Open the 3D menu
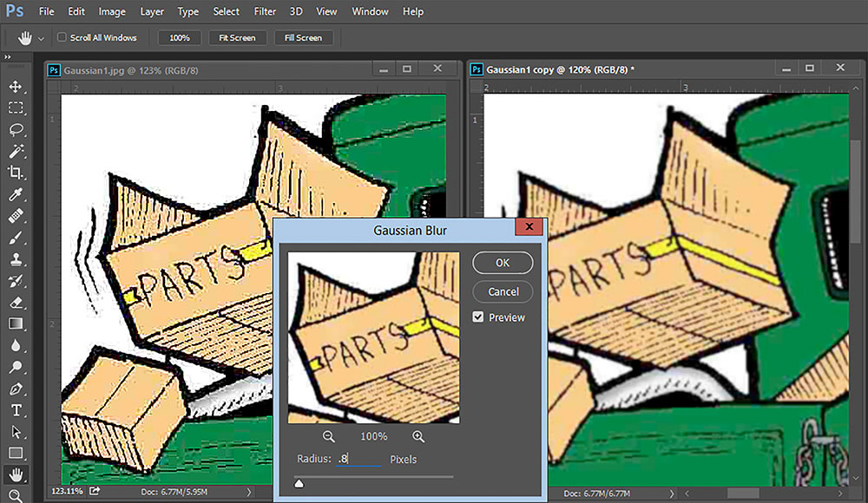The image size is (868, 503). (x=296, y=11)
